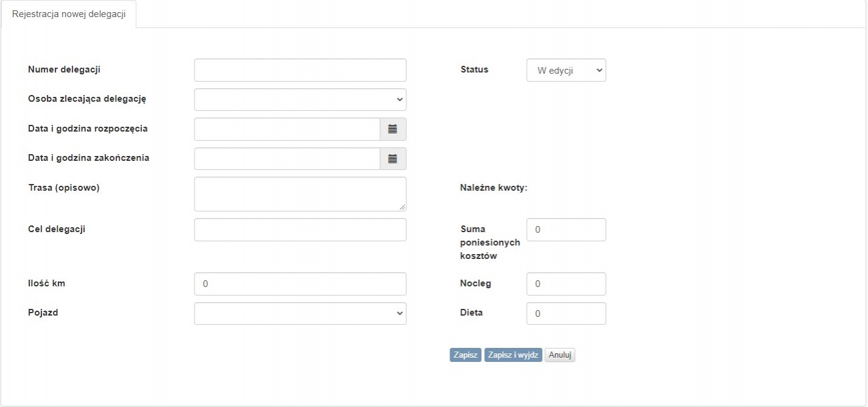Click into the Data i godzina rozpoczęcia field
The width and height of the screenshot is (868, 407).
click(x=287, y=129)
